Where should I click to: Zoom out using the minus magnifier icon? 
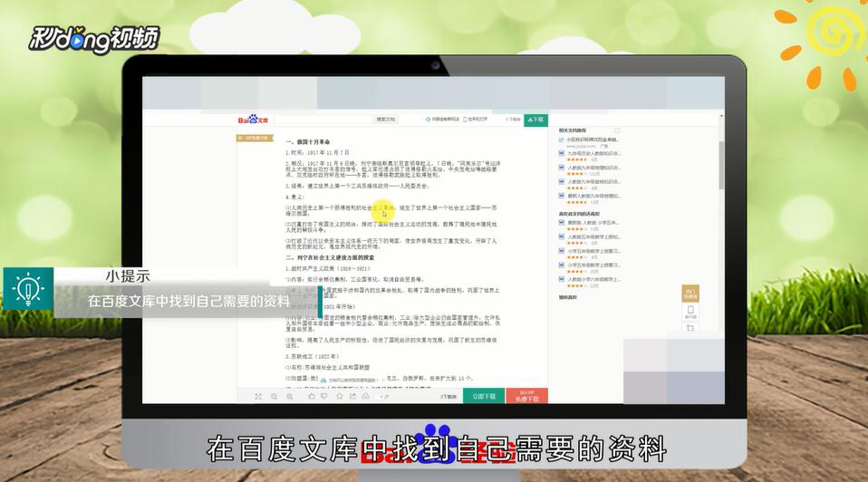(x=274, y=396)
